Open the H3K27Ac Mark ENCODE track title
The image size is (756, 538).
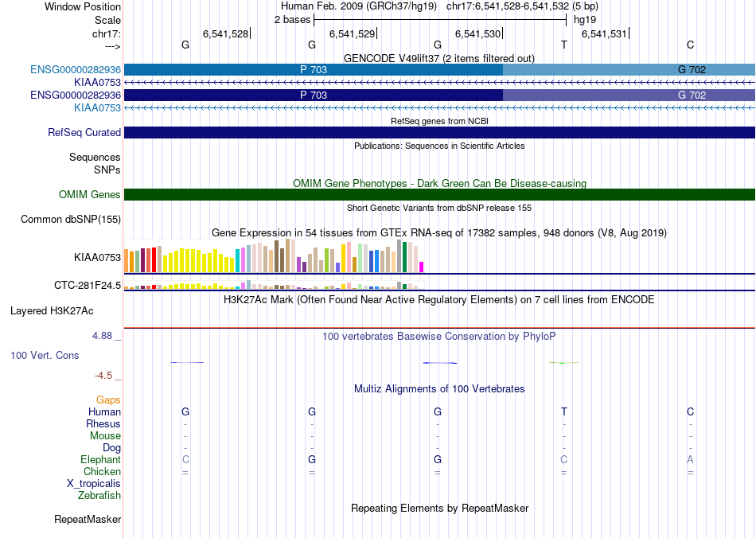click(x=439, y=300)
